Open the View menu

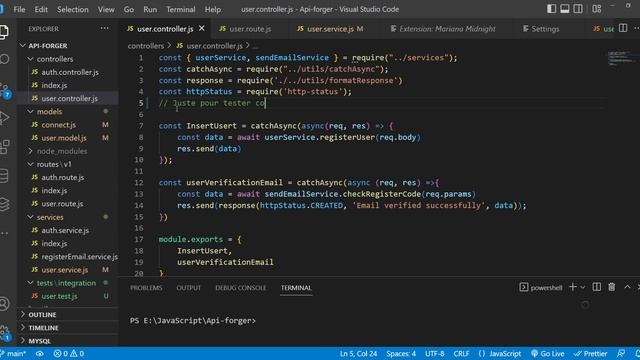pos(106,9)
